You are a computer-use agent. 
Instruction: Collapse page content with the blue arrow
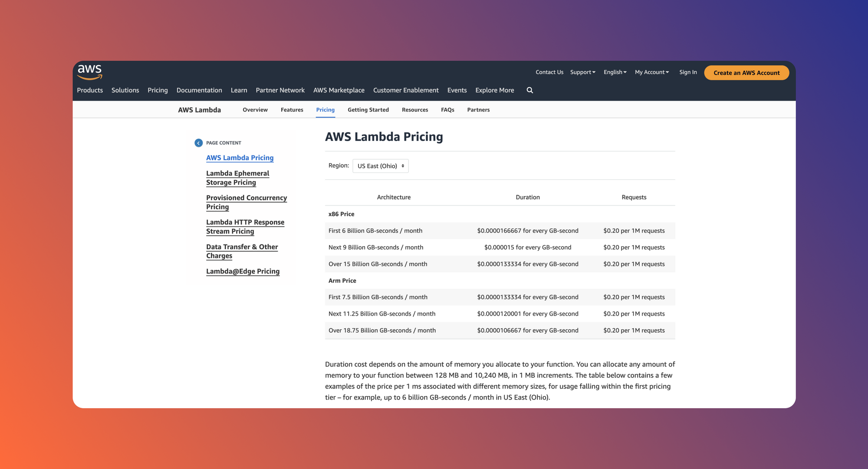pos(198,143)
